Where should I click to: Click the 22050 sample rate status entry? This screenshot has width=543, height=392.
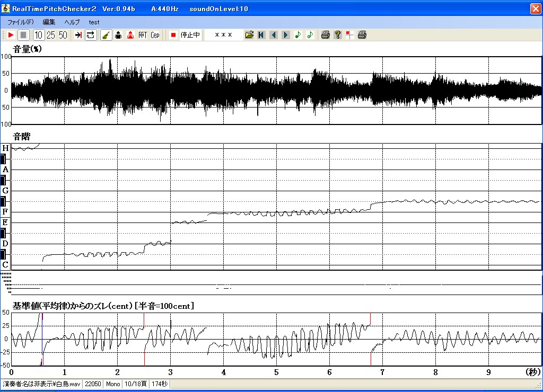pos(93,384)
